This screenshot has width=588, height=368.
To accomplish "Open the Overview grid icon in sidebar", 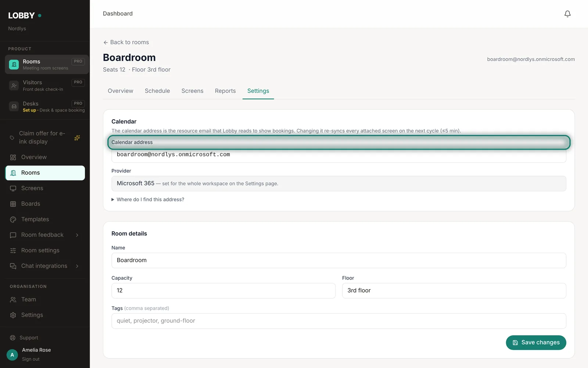I will 13,158.
